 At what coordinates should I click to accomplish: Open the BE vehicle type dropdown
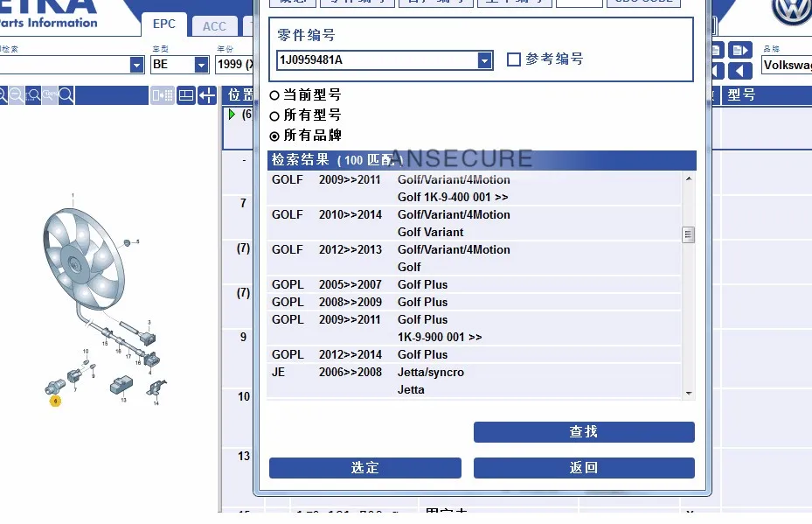pyautogui.click(x=201, y=65)
